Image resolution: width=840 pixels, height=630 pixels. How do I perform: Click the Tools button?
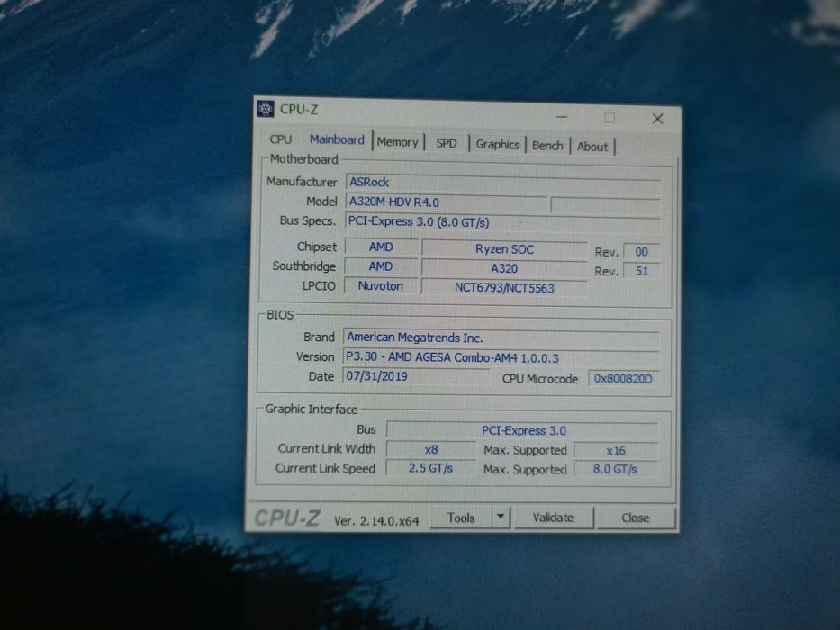(461, 518)
